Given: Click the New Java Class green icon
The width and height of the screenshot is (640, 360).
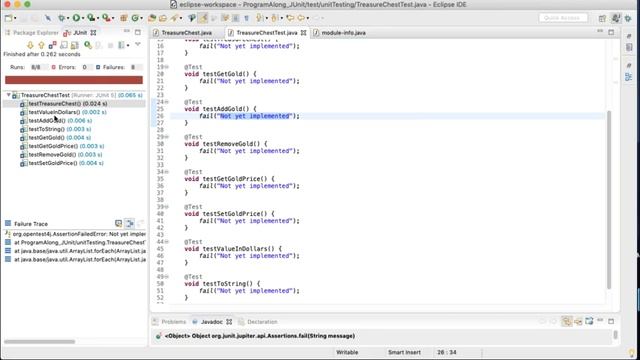Looking at the screenshot, I should click(x=135, y=18).
